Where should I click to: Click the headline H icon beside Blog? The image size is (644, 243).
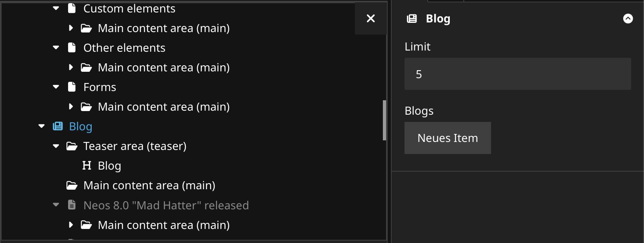click(87, 165)
